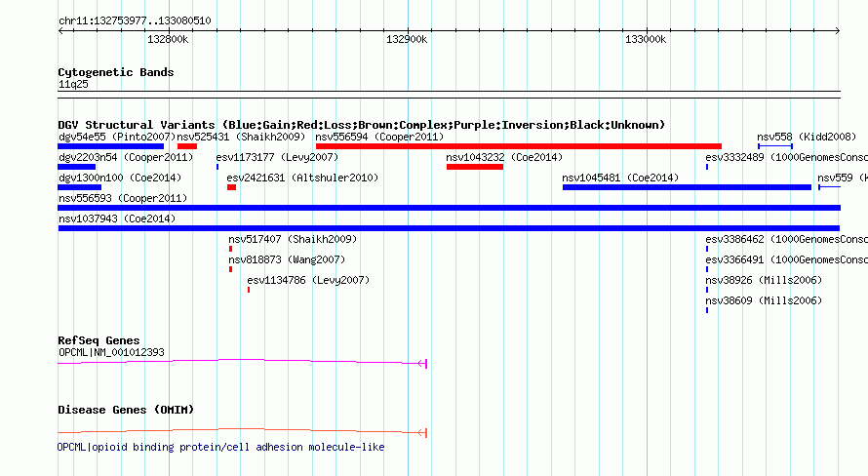Select the nsv525431 (Shaikh2009) red loss bar

click(x=187, y=146)
